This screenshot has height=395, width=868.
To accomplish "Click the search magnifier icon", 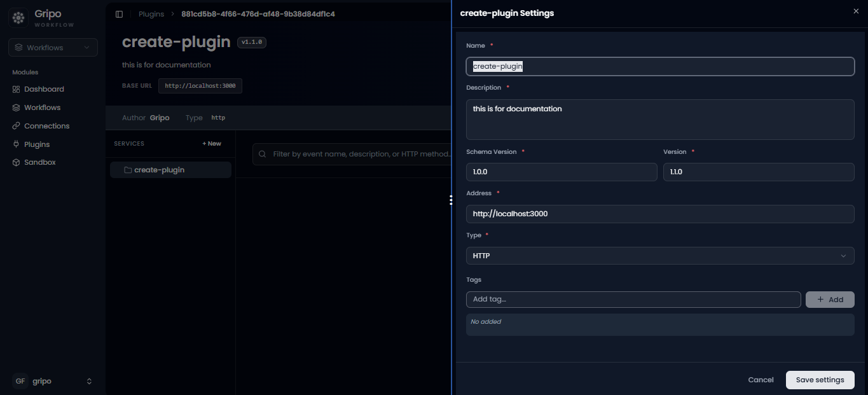I will (263, 154).
